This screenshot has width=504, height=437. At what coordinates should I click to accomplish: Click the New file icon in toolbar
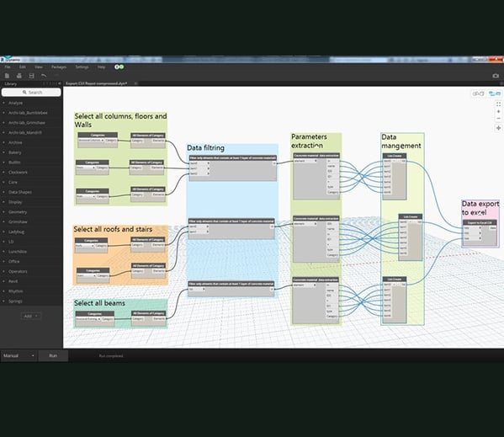[x=7, y=76]
